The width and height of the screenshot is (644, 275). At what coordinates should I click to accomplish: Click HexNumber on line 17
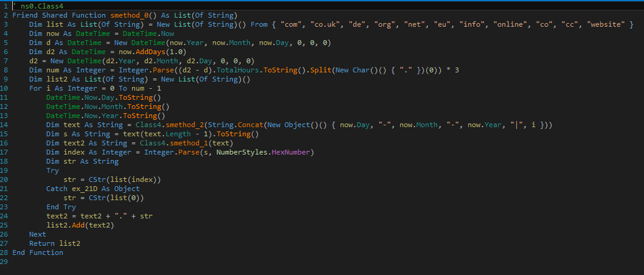pos(291,152)
